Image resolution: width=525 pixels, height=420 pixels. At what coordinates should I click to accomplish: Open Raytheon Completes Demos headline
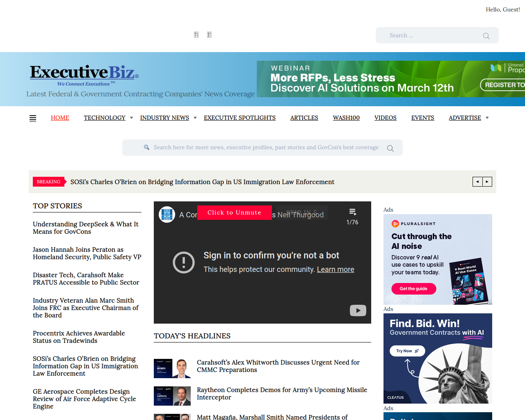pyautogui.click(x=282, y=393)
